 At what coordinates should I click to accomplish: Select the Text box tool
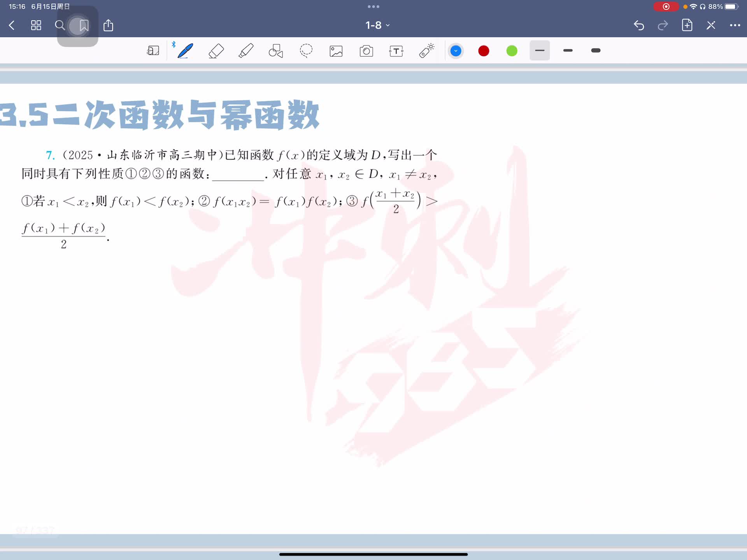tap(396, 51)
